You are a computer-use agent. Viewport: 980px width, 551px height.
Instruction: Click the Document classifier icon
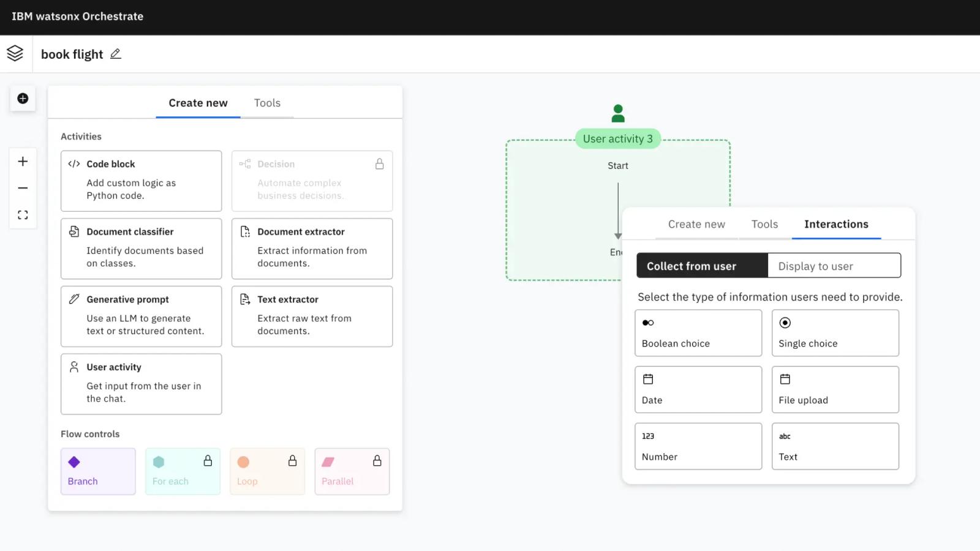coord(74,231)
